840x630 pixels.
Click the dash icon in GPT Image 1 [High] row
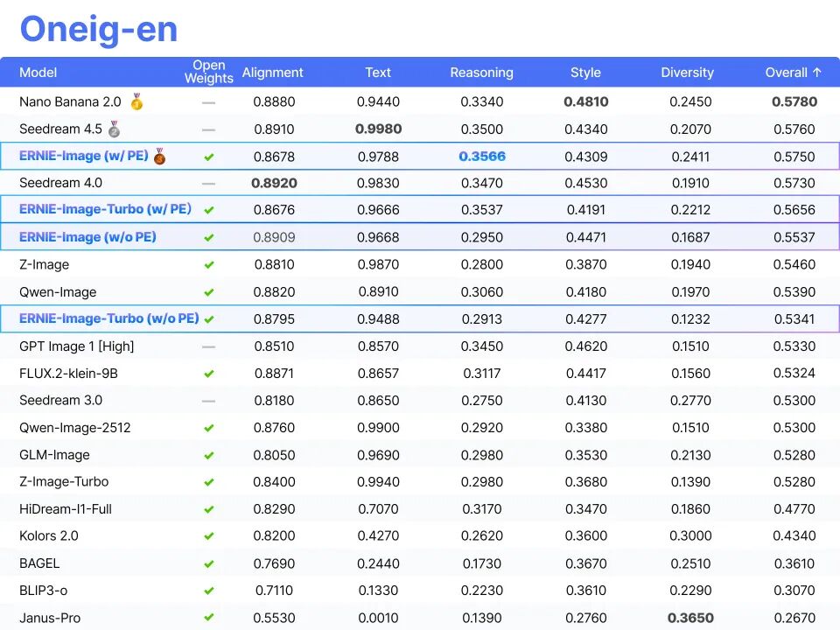(208, 346)
